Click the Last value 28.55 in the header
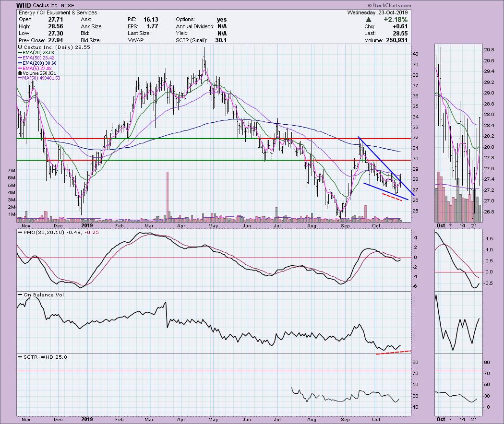504x424 pixels. click(x=400, y=34)
